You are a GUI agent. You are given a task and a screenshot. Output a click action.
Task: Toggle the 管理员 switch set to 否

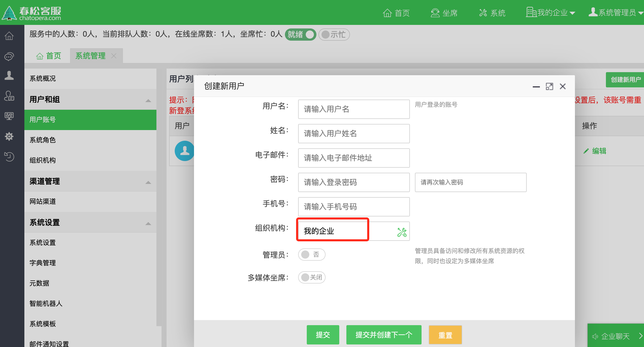(312, 255)
